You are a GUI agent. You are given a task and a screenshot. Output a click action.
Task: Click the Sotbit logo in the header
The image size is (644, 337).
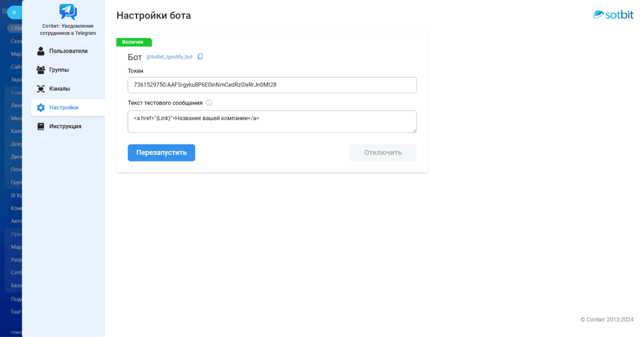coord(613,15)
